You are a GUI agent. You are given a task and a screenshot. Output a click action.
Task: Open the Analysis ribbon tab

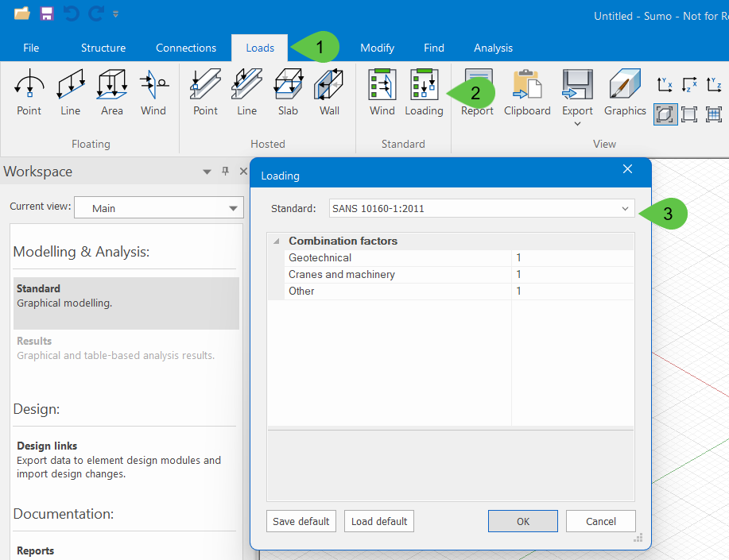(x=493, y=48)
